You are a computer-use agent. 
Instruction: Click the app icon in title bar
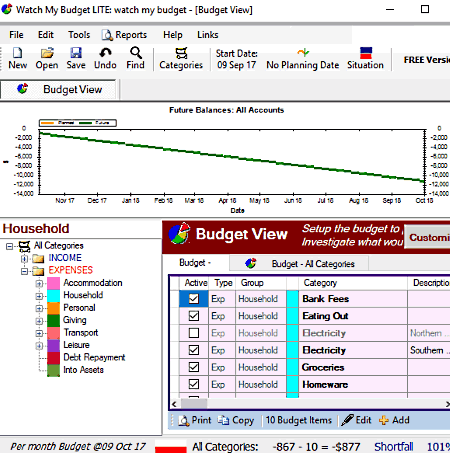tap(7, 9)
